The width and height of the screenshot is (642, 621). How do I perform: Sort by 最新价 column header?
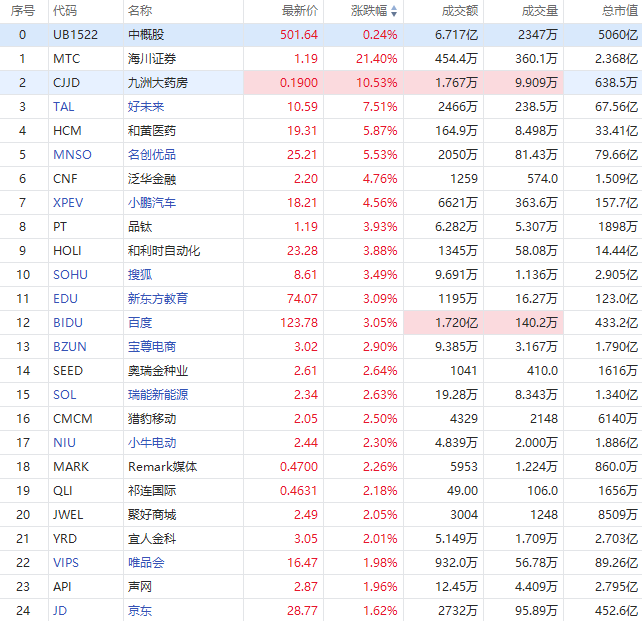(x=300, y=11)
